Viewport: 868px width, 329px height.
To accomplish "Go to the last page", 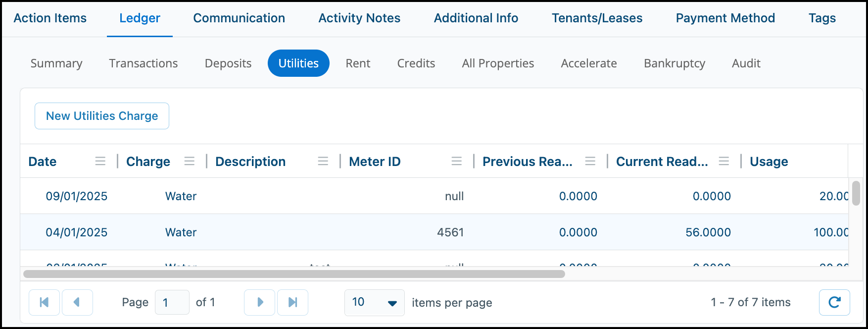I will 292,302.
